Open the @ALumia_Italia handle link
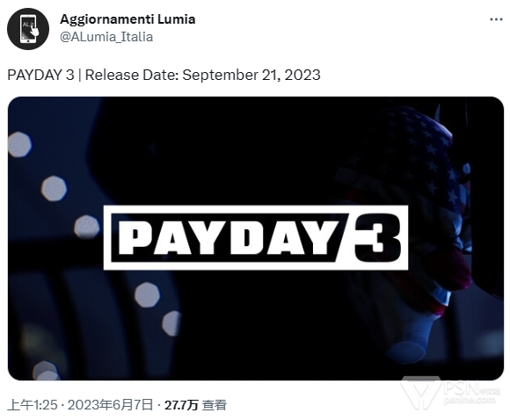Screen dimensions: 510x420 tap(106, 37)
